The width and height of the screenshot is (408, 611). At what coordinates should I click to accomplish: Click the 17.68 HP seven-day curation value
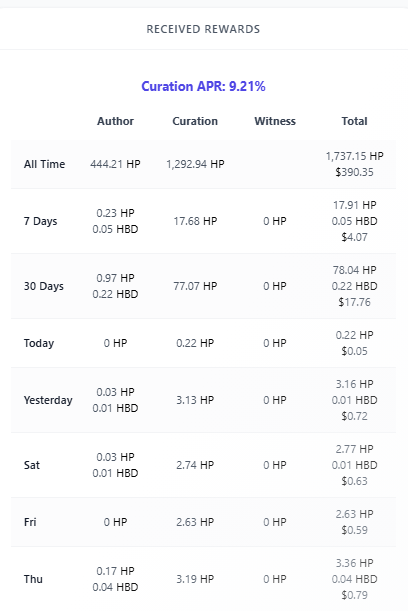[195, 221]
